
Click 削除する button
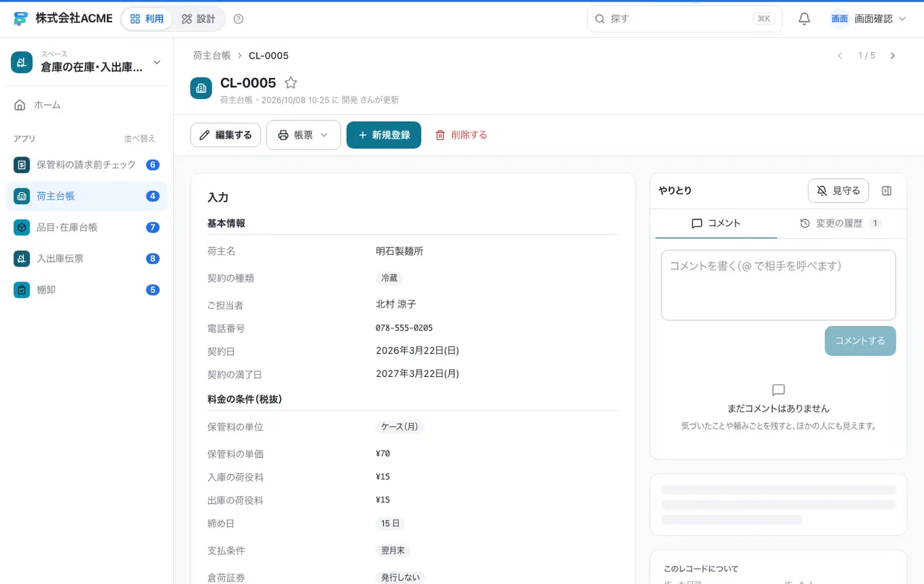(x=461, y=135)
